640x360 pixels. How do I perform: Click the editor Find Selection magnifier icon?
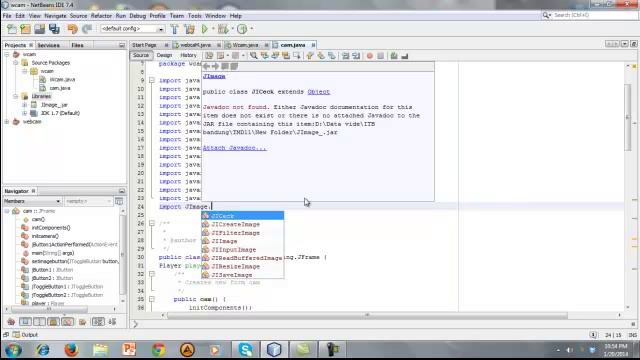(254, 56)
